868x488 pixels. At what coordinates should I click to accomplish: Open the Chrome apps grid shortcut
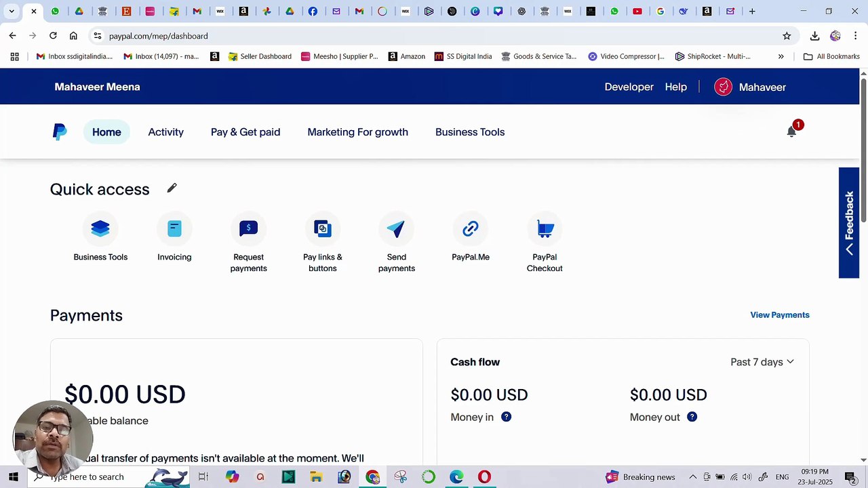14,56
